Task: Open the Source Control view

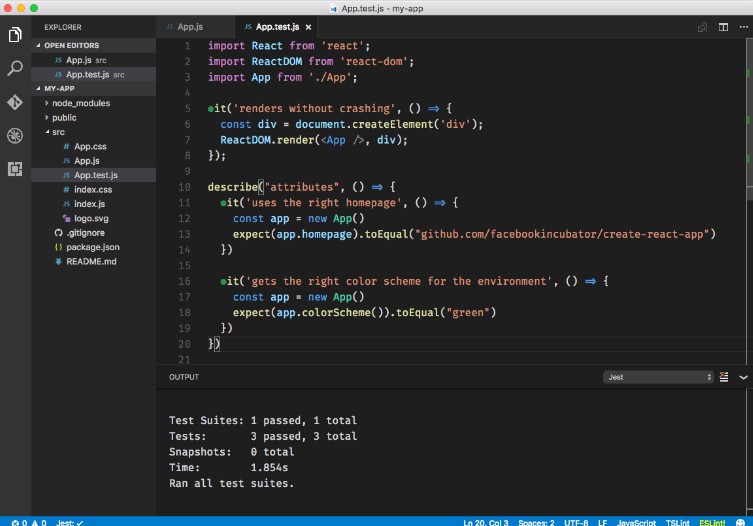Action: [15, 102]
